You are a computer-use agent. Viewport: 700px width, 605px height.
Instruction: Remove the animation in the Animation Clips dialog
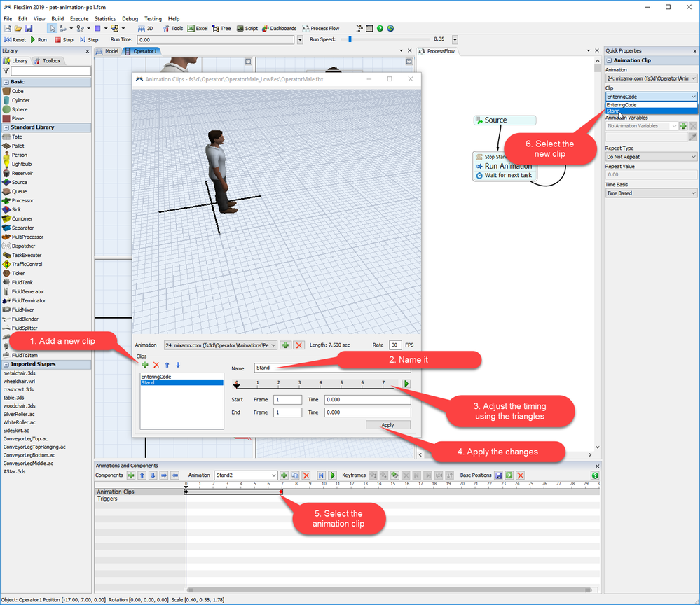[299, 345]
